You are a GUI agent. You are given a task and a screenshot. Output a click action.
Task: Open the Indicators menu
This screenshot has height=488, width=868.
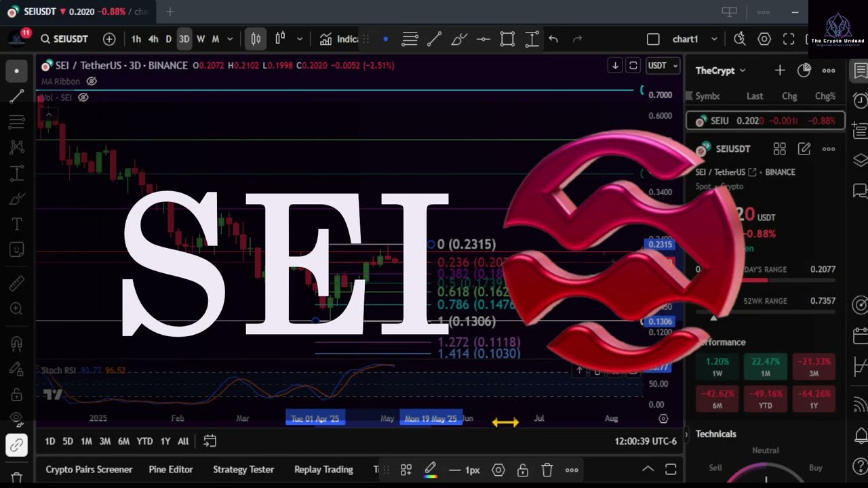point(339,39)
